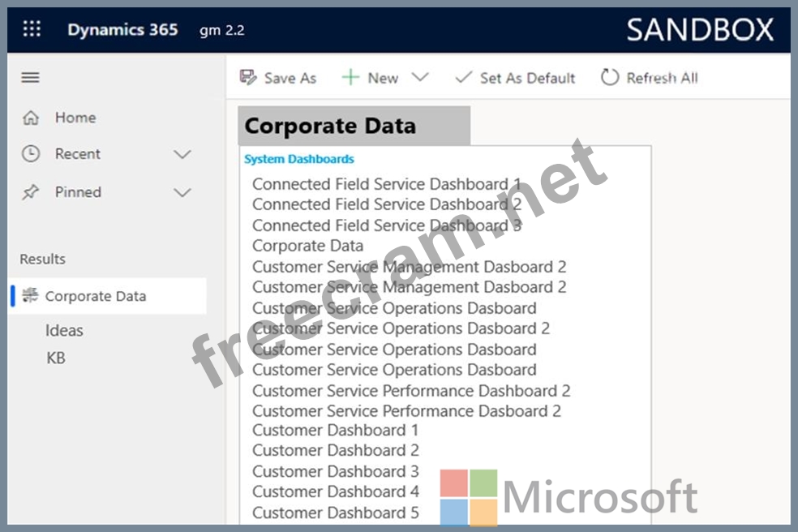
Task: Open the app launcher waffle icon
Action: coord(32,29)
